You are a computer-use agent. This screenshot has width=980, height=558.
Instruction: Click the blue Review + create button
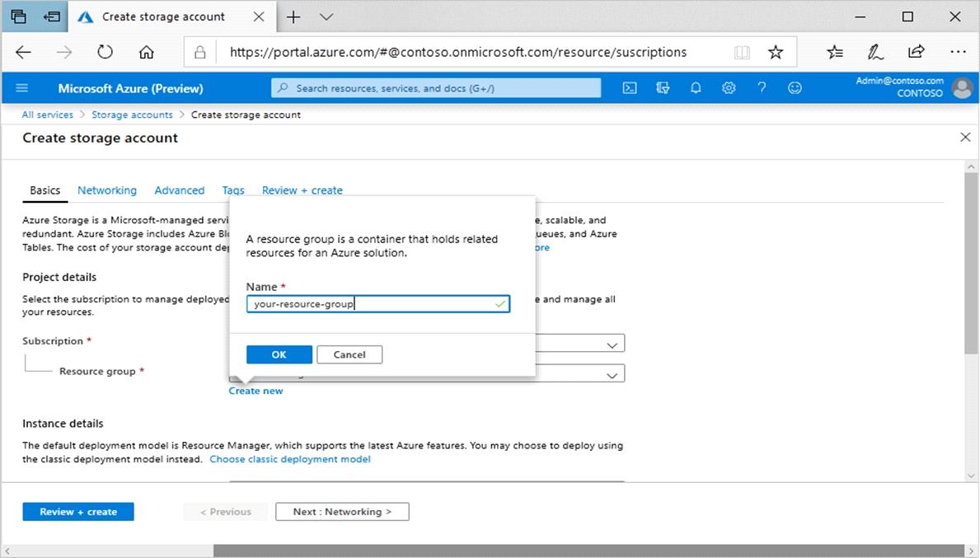tap(78, 512)
